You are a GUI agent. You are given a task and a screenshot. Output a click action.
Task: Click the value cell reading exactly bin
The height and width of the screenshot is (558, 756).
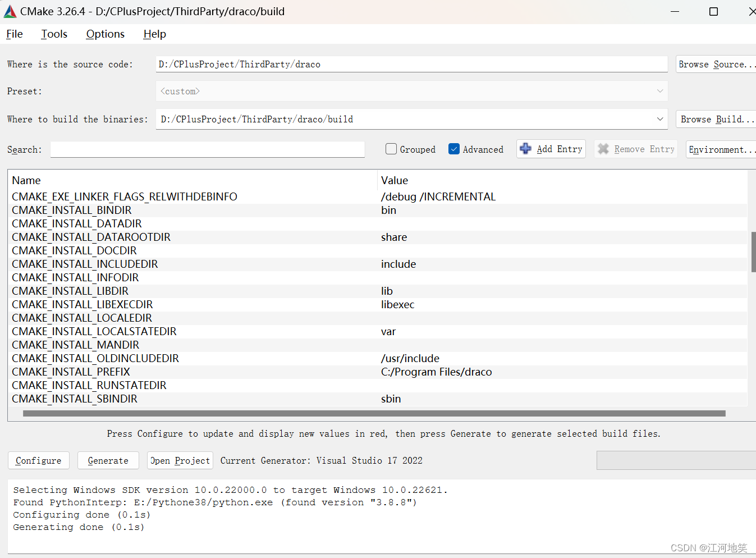pos(388,210)
